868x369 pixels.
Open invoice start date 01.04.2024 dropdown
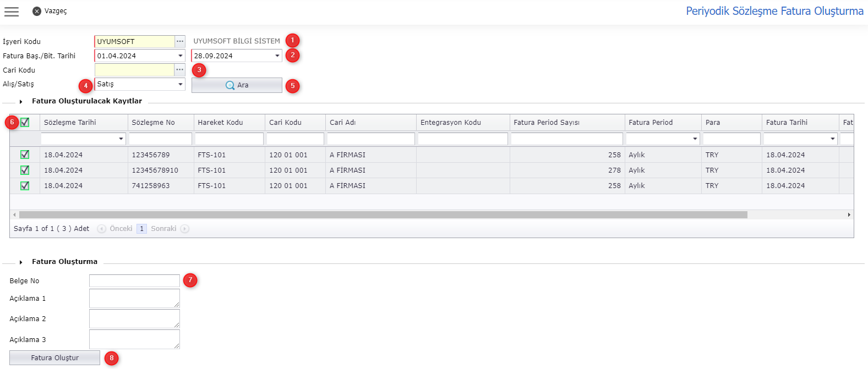click(181, 56)
